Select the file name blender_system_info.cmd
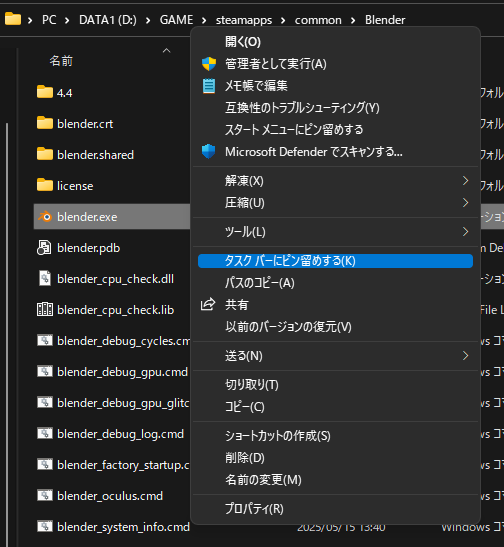The width and height of the screenshot is (504, 547). pyautogui.click(x=123, y=527)
